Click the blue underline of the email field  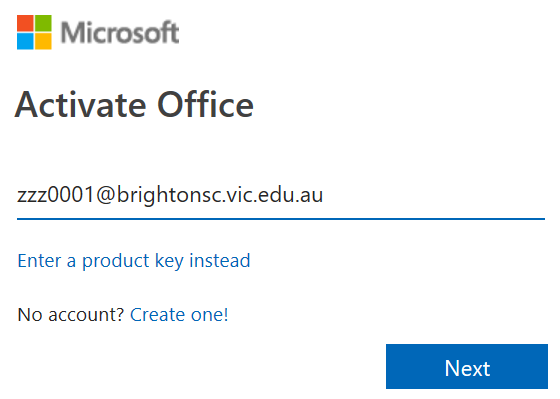(281, 219)
